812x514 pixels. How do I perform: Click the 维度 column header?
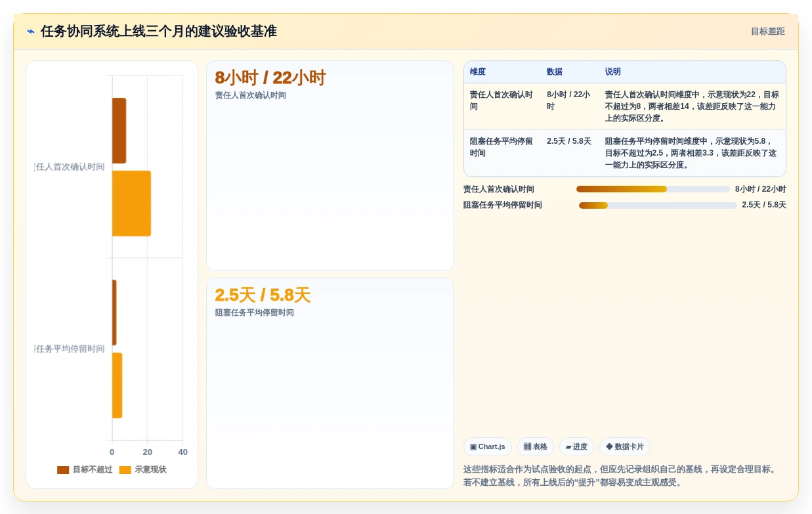tap(478, 72)
